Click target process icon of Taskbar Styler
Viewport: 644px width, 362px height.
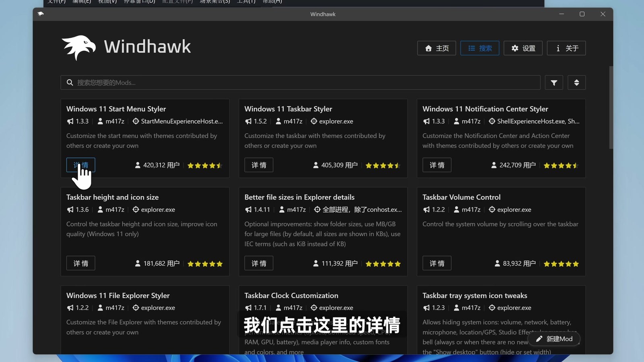(x=314, y=121)
